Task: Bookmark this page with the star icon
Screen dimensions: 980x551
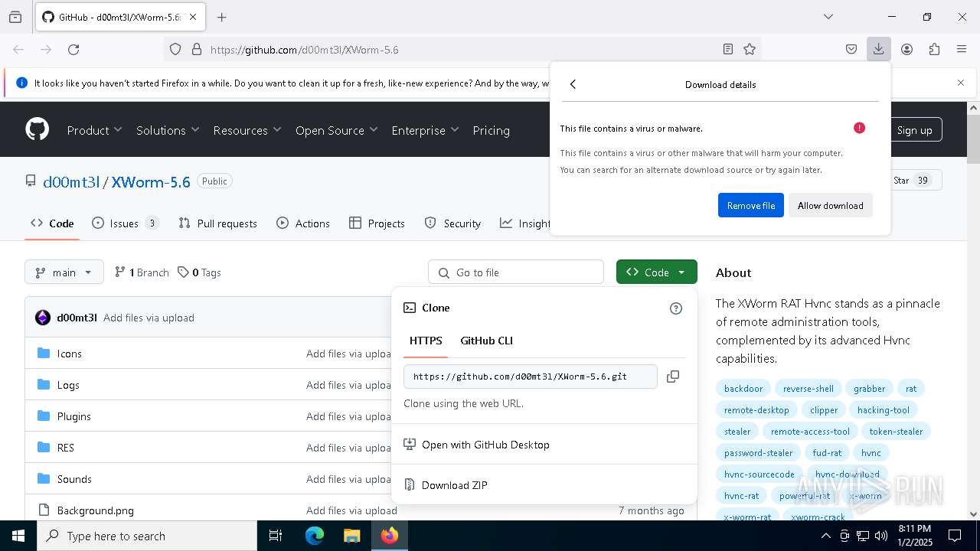Action: [750, 49]
